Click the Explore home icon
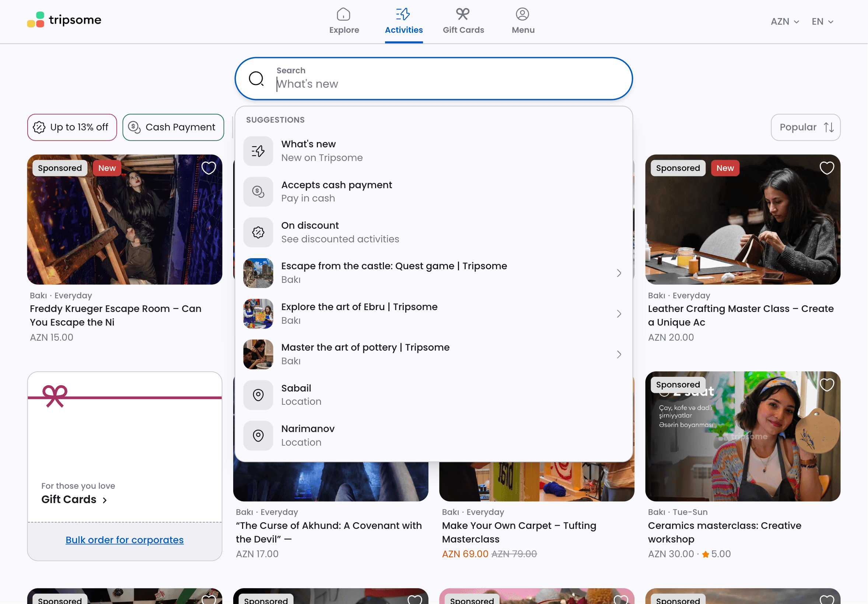 [x=344, y=14]
